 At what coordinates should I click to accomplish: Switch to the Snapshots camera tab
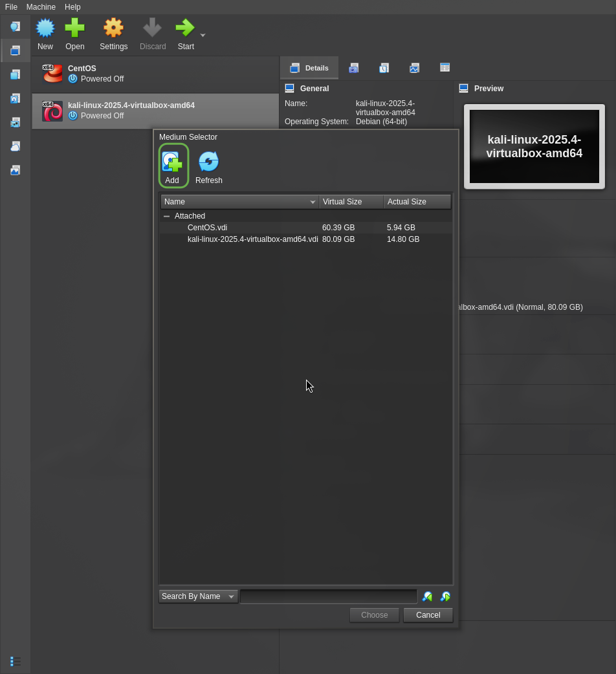tap(354, 68)
